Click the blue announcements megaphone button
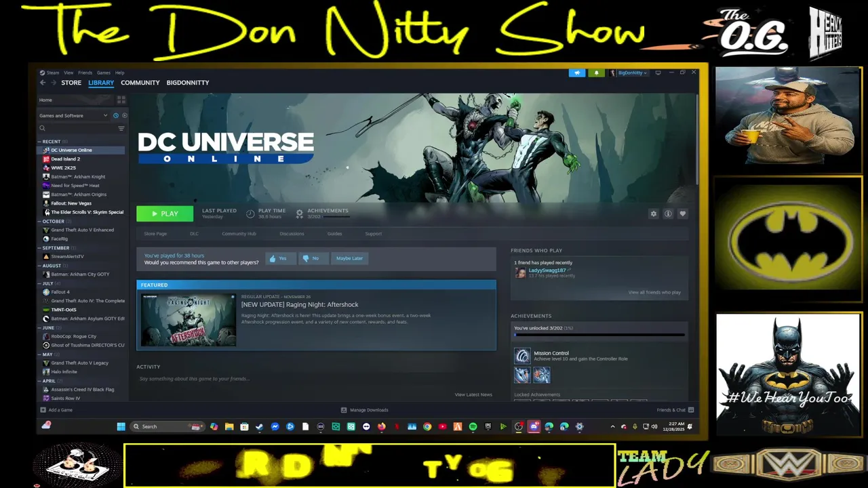Viewport: 868px width, 488px height. click(577, 73)
